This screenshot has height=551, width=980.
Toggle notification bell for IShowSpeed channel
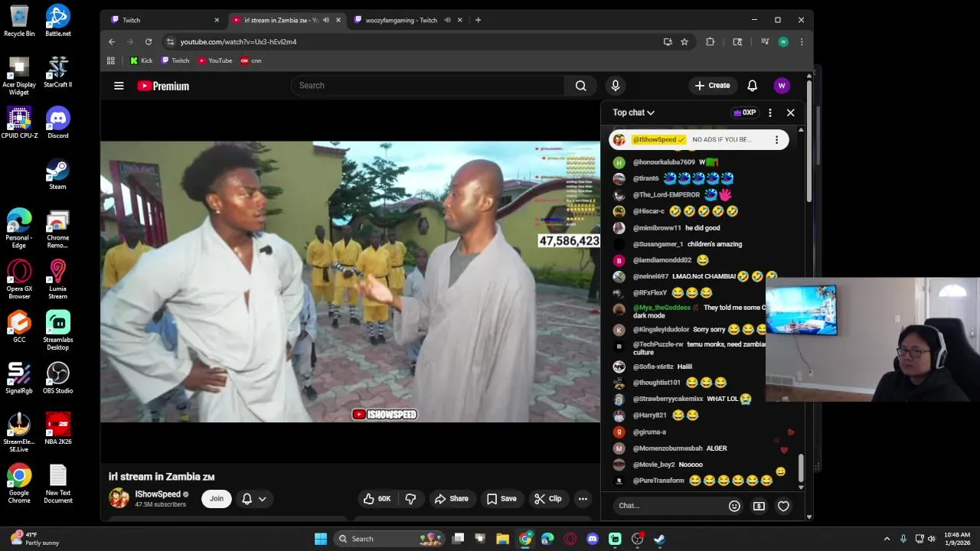(x=247, y=499)
